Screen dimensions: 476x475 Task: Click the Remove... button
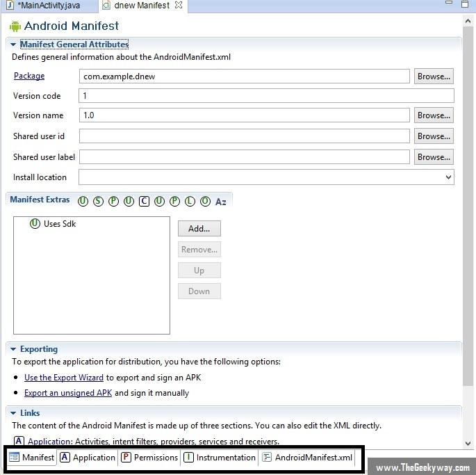point(199,250)
